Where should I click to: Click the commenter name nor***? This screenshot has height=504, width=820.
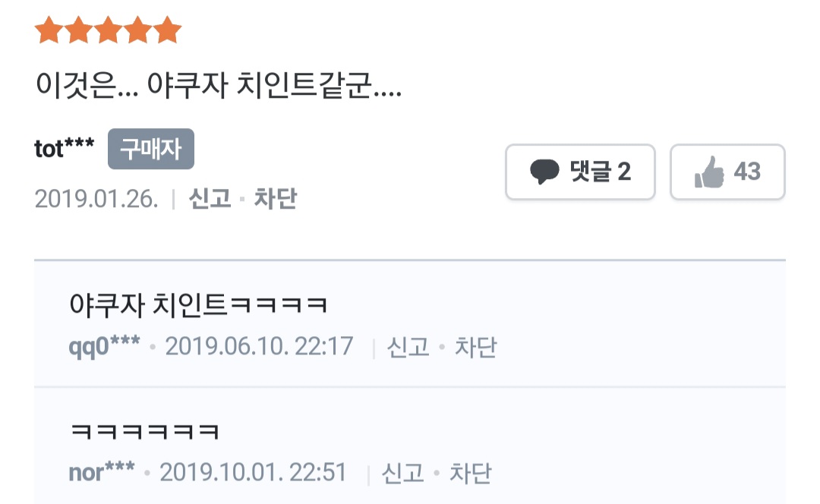coord(102,472)
